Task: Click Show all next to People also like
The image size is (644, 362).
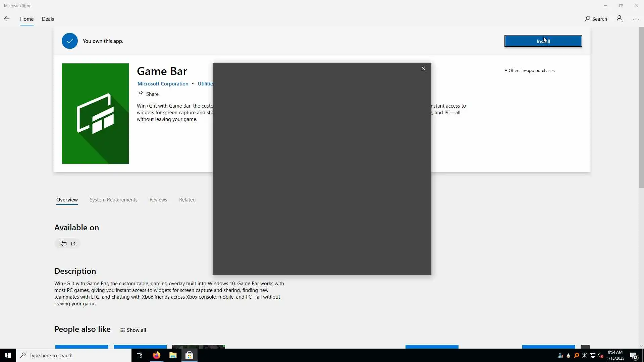Action: tap(133, 330)
